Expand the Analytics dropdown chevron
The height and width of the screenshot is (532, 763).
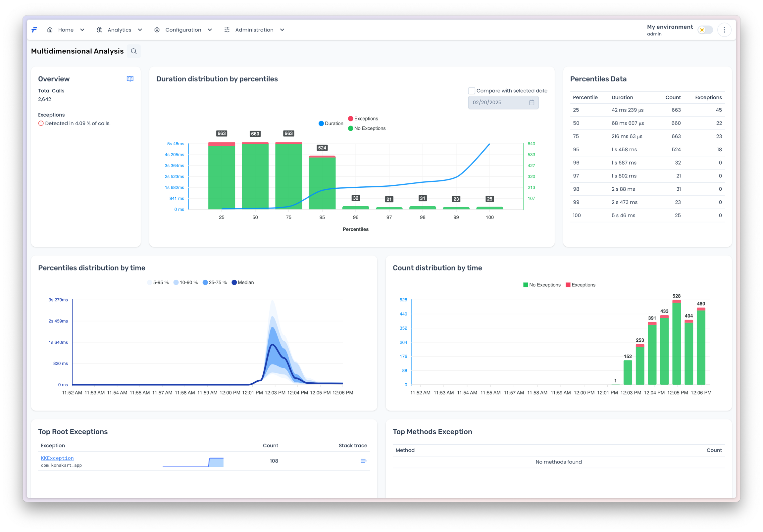point(140,30)
